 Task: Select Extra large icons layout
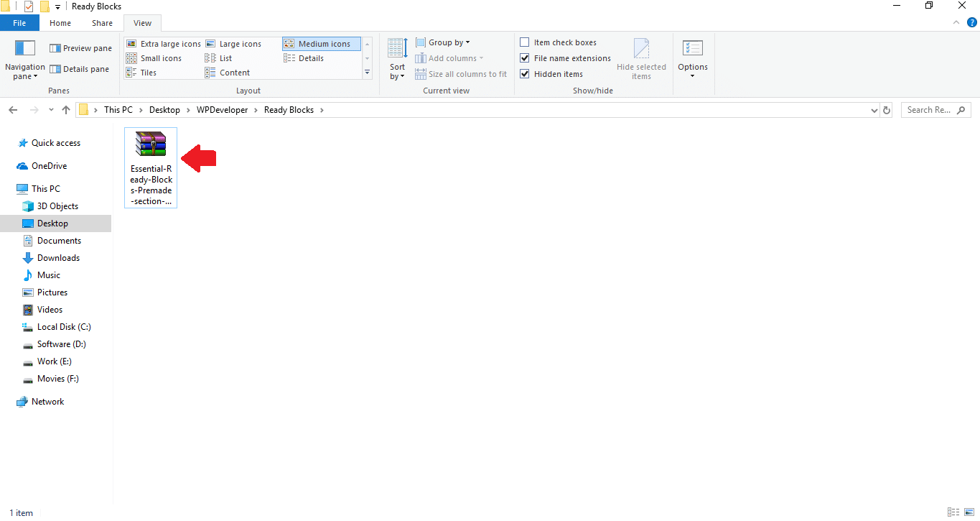[164, 44]
